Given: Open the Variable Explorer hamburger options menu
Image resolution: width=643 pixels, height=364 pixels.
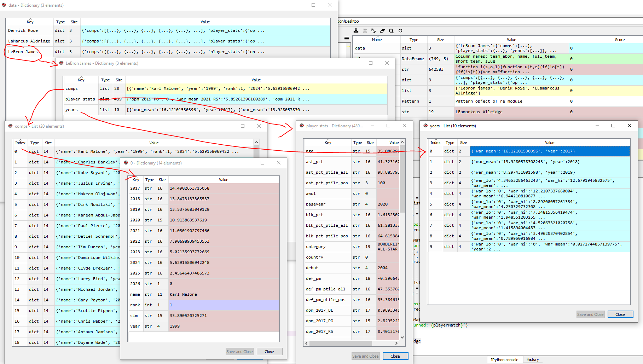Looking at the screenshot, I should (x=347, y=39).
